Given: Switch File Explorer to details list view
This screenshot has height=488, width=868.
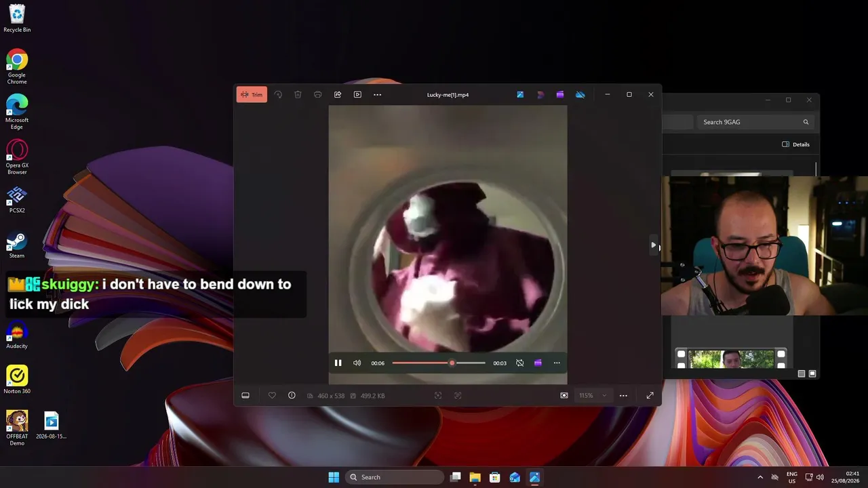Looking at the screenshot, I should point(802,373).
